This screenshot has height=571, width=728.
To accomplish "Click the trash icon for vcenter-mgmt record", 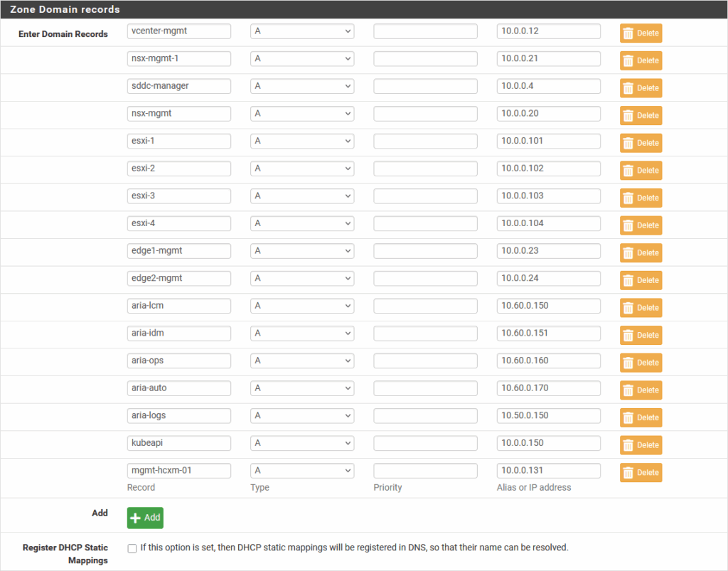I will pyautogui.click(x=628, y=33).
